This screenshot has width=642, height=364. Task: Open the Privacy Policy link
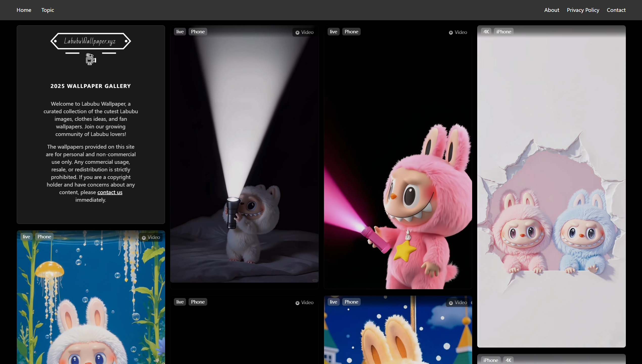(583, 10)
